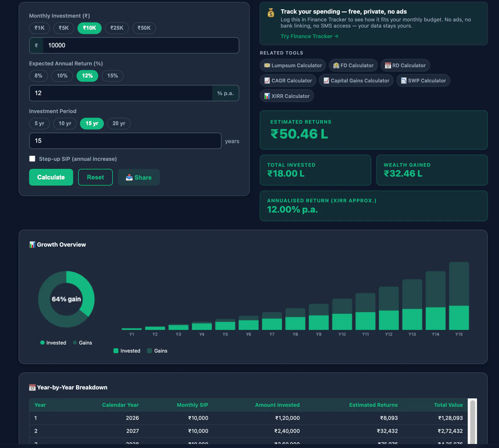This screenshot has height=448, width=499.
Task: Click the Y10 bar in growth chart
Action: click(x=342, y=314)
